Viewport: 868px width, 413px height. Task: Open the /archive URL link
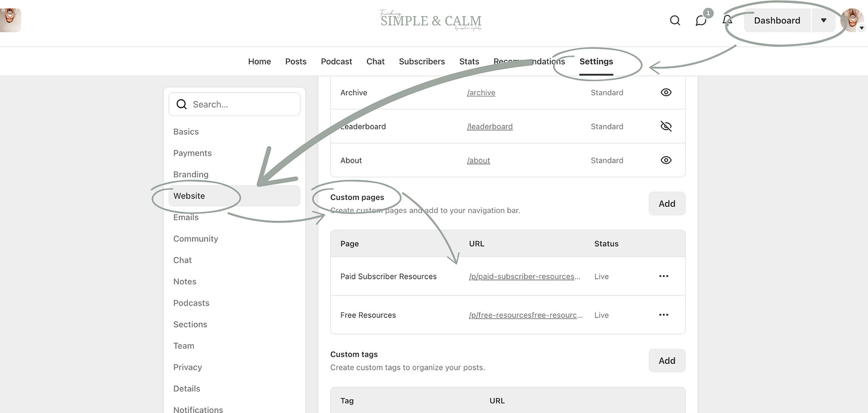(x=480, y=92)
